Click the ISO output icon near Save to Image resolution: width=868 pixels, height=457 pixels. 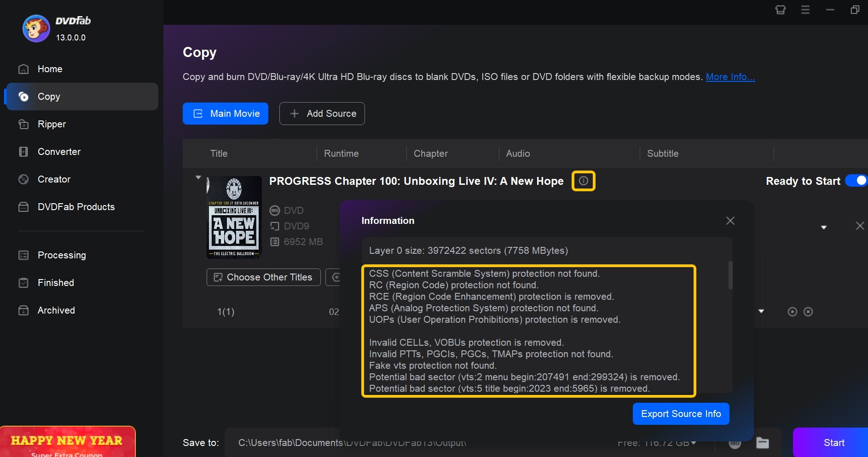(735, 443)
